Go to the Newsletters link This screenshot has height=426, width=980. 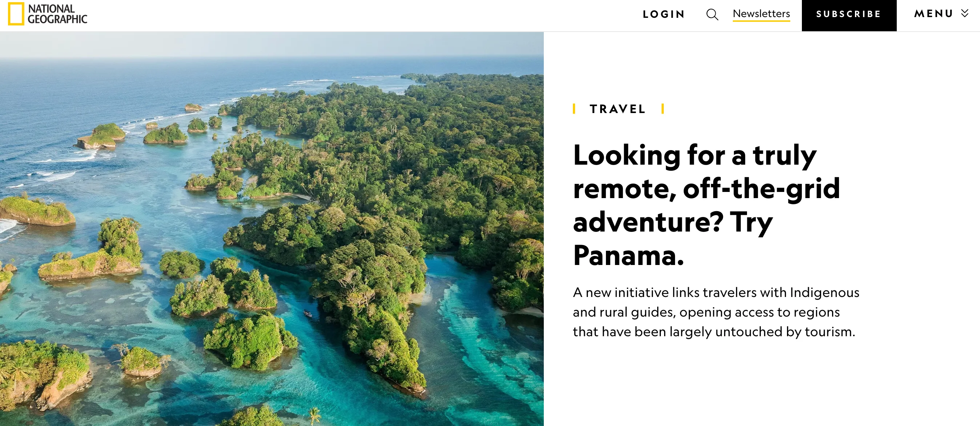click(761, 14)
